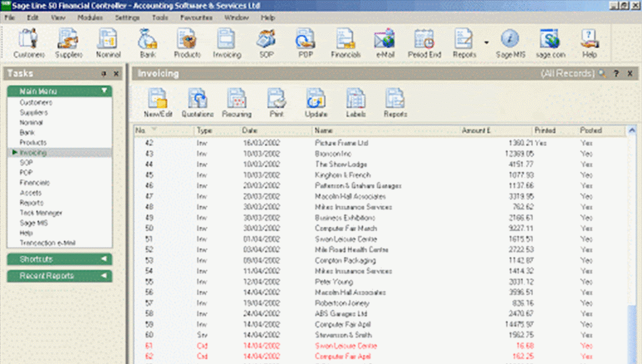Click the question mark icon in the Invoicing header
642x364 pixels.
click(x=616, y=74)
